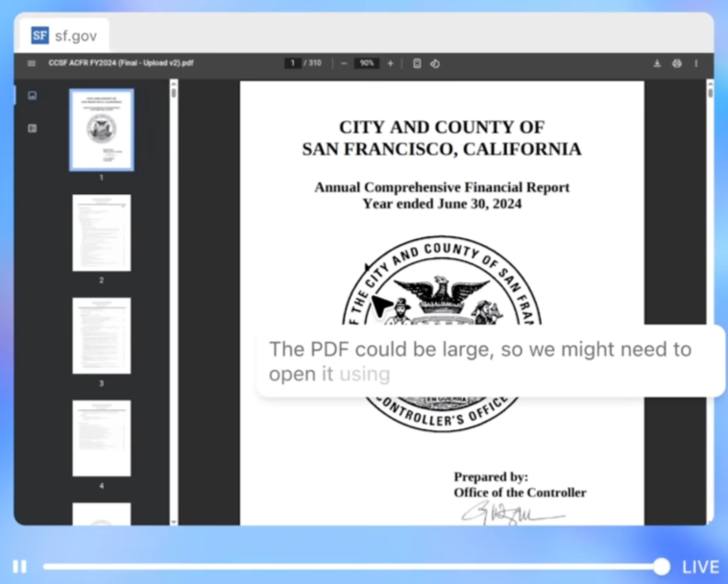The image size is (728, 584).
Task: Zoom out with the minus button
Action: click(x=344, y=63)
